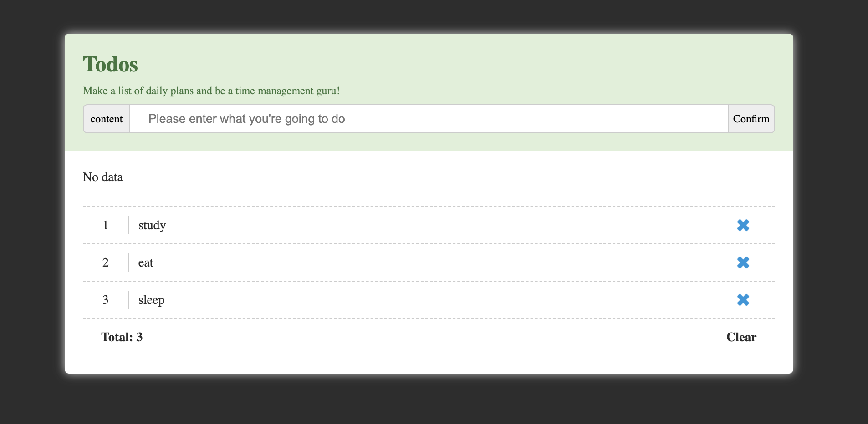Click the Todos heading
868x424 pixels.
tap(110, 64)
